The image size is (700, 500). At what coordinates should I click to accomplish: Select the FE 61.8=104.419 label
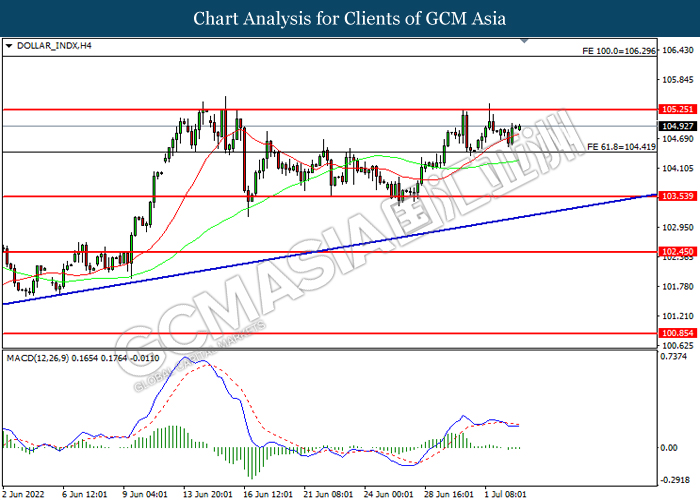[621, 146]
